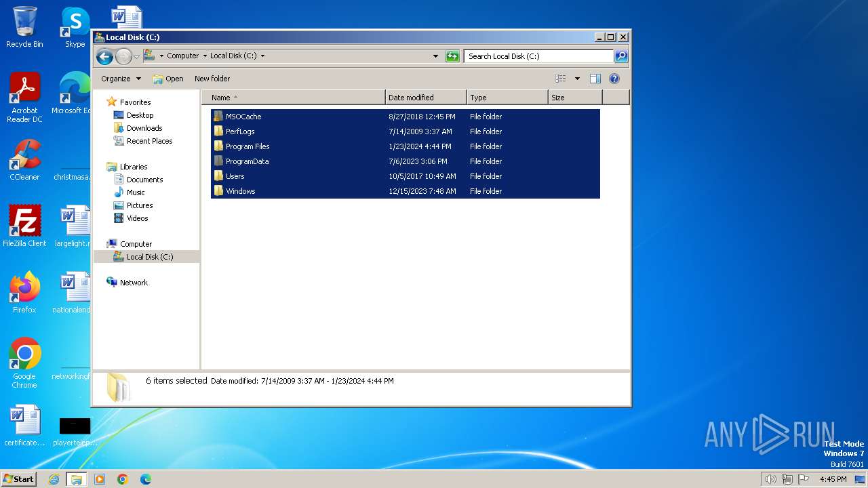Open the Music library
This screenshot has height=488, width=868.
click(136, 192)
